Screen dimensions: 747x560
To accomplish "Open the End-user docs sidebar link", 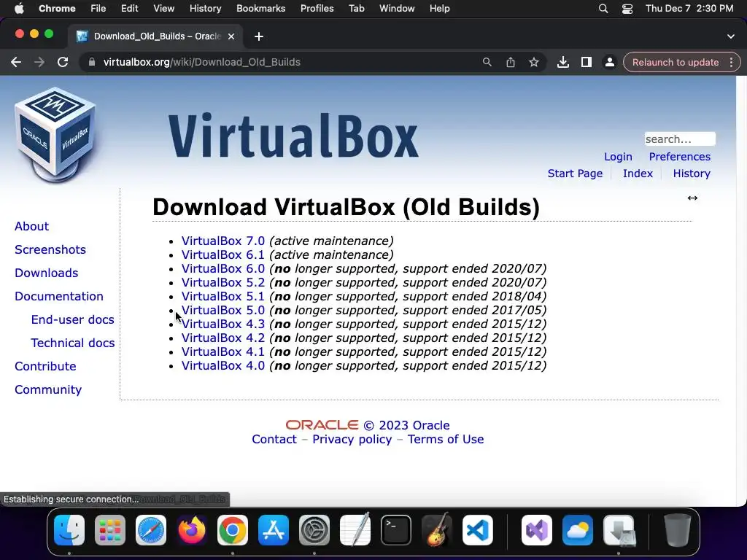I will (x=72, y=319).
